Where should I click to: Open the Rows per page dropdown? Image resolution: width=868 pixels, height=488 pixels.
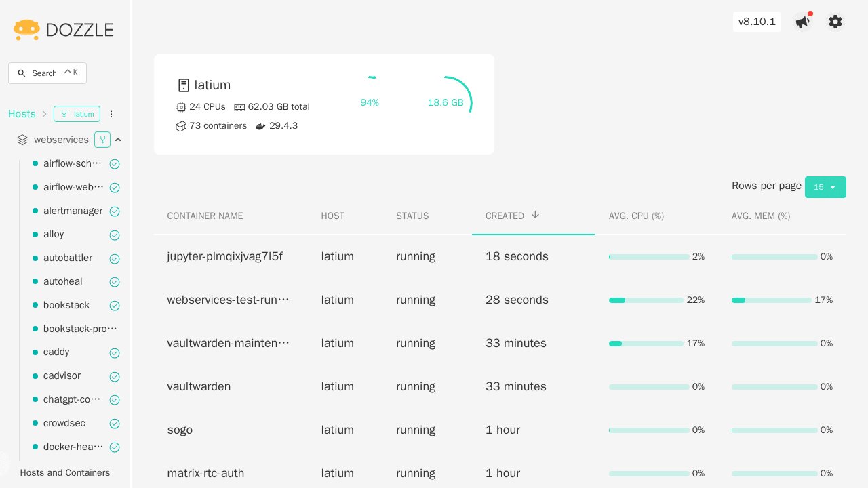pos(825,187)
